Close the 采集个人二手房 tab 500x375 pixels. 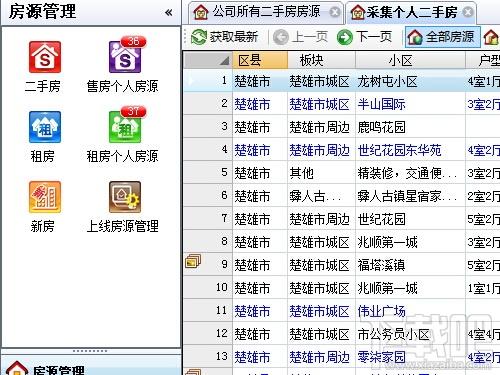pyautogui.click(x=468, y=12)
